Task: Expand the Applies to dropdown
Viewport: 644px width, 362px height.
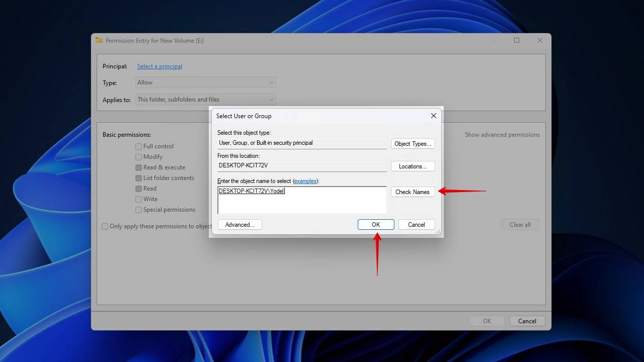Action: 206,100
